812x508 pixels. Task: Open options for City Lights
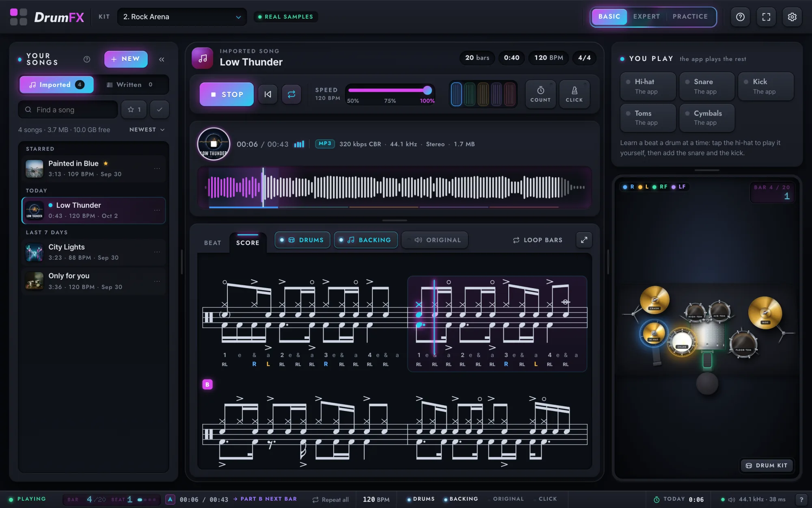tap(157, 252)
